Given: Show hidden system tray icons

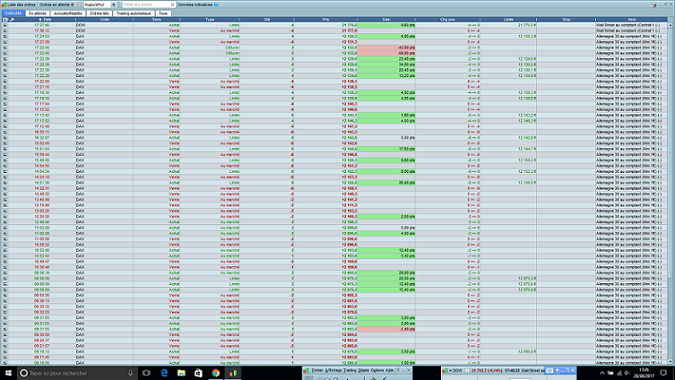Looking at the screenshot, I should pyautogui.click(x=602, y=373).
